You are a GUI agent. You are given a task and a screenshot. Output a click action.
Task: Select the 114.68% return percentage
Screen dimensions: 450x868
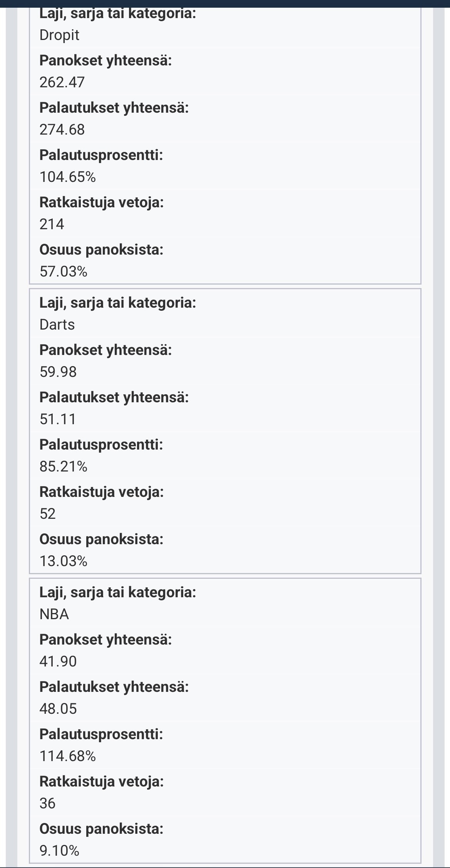[x=68, y=756]
